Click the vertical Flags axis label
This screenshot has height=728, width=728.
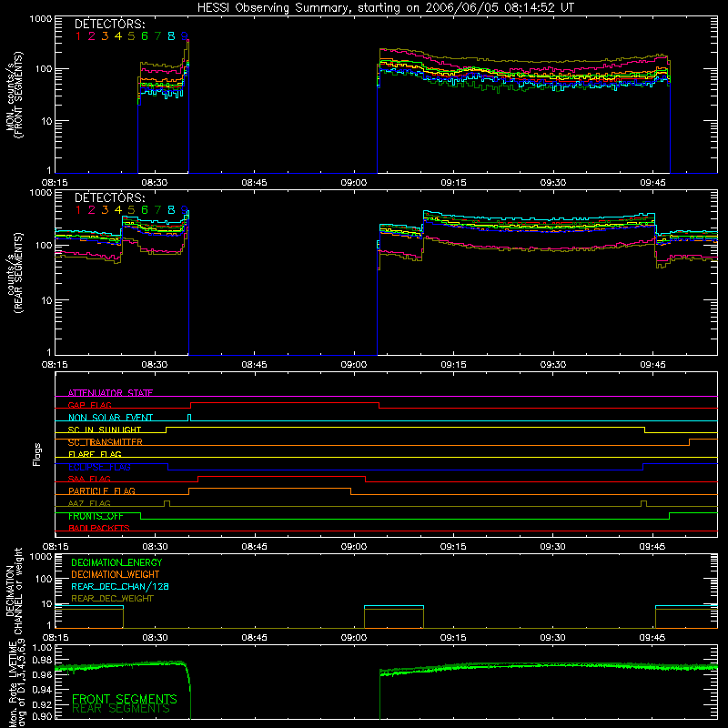[37, 455]
